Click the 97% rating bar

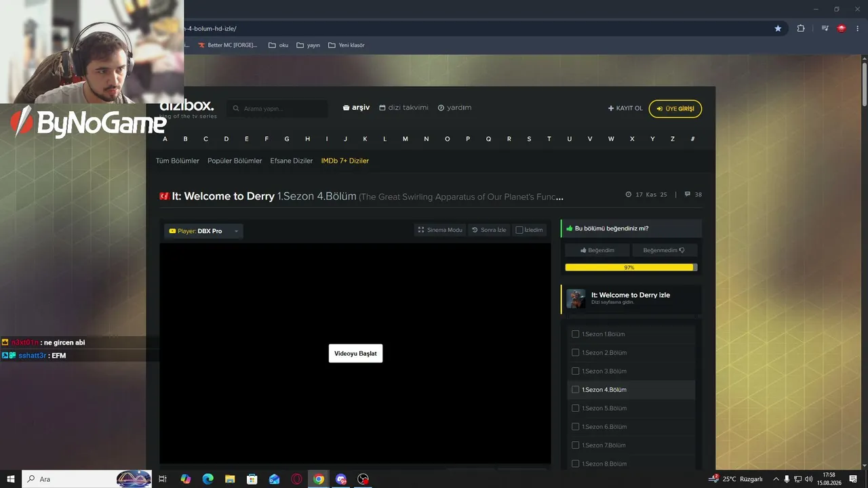pos(631,268)
